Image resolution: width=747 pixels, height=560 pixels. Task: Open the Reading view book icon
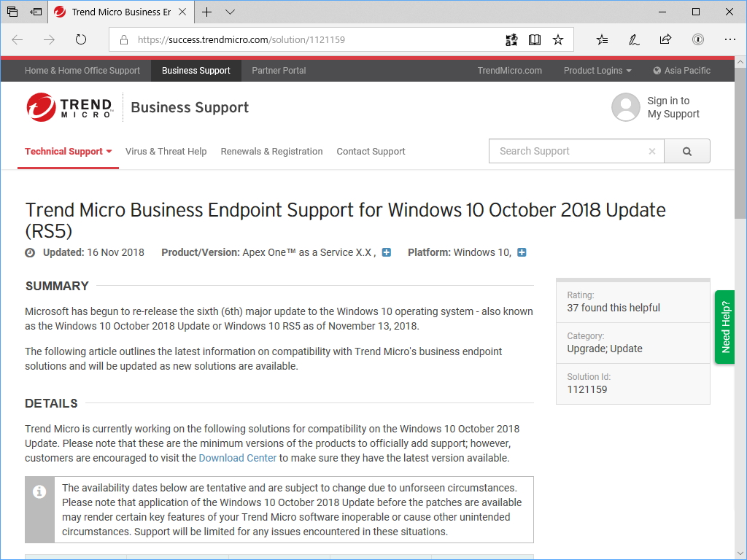point(535,40)
